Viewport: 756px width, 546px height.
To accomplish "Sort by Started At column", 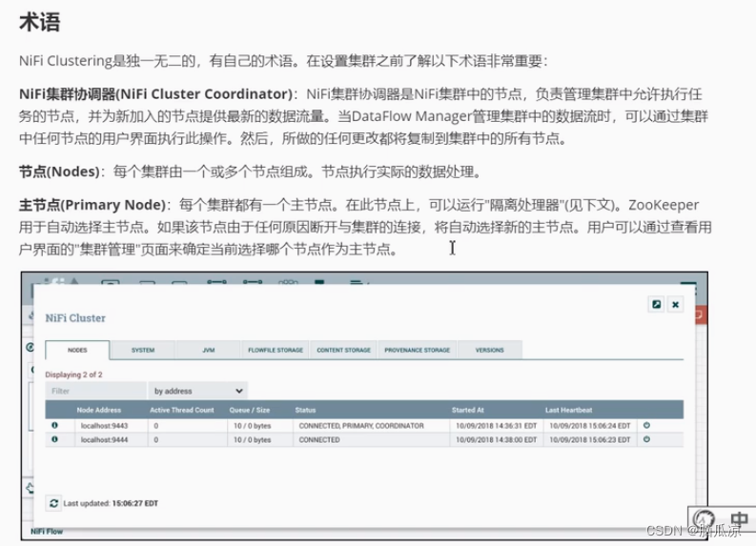I will point(468,410).
